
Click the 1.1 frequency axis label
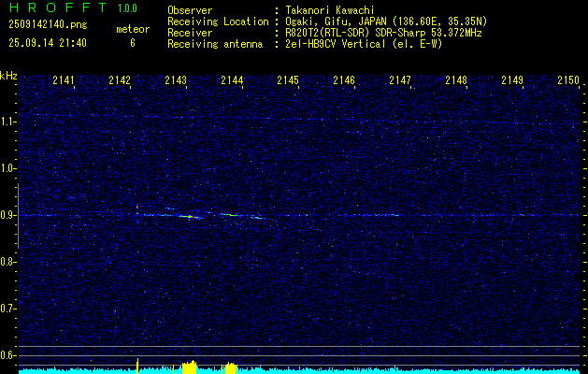click(8, 122)
